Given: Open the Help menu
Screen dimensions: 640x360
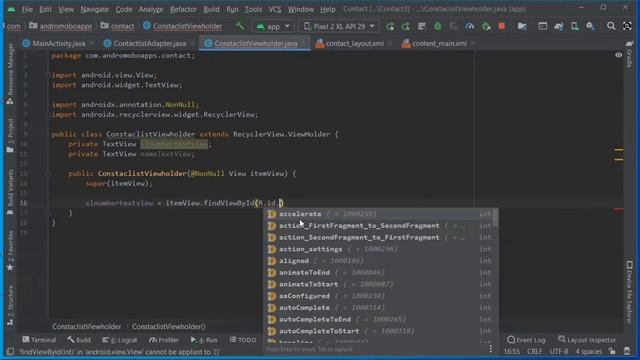Looking at the screenshot, I should [x=327, y=9].
